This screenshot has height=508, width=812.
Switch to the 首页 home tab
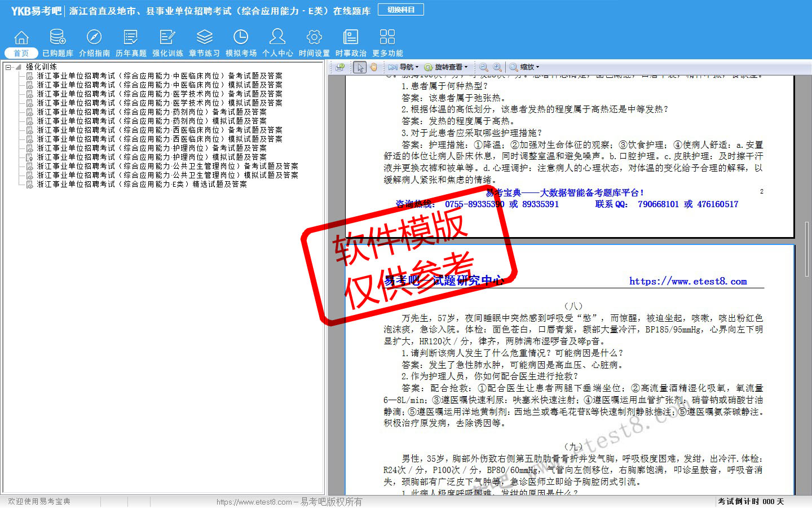21,53
